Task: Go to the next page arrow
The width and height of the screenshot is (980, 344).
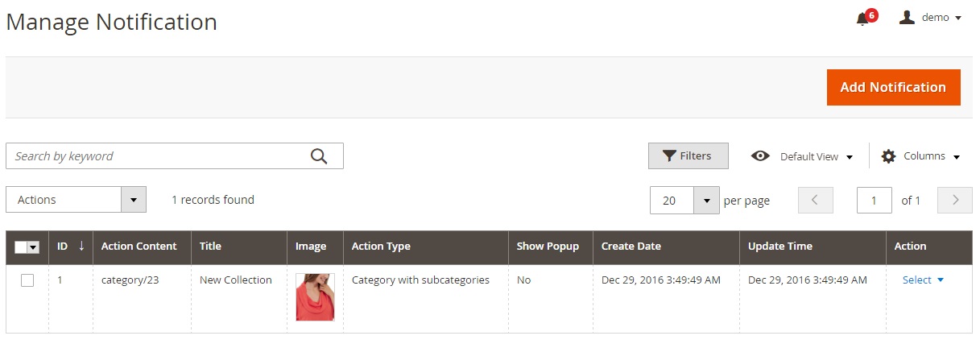Action: coord(955,201)
